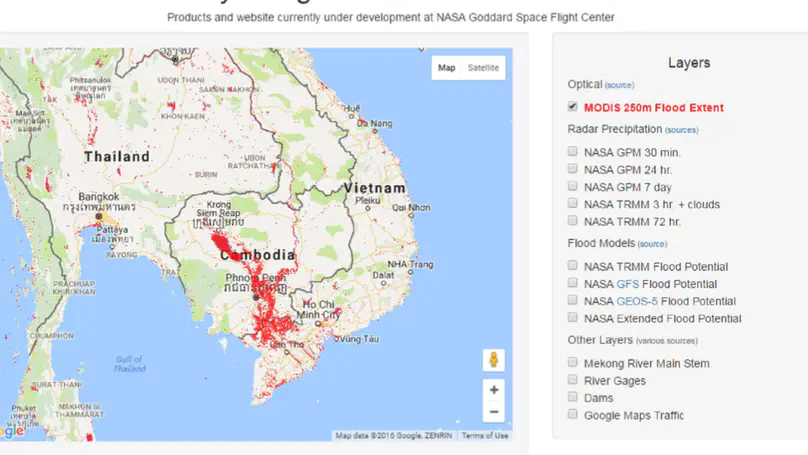Open the Optical source link
Screen dimensions: 808x455
(x=619, y=85)
